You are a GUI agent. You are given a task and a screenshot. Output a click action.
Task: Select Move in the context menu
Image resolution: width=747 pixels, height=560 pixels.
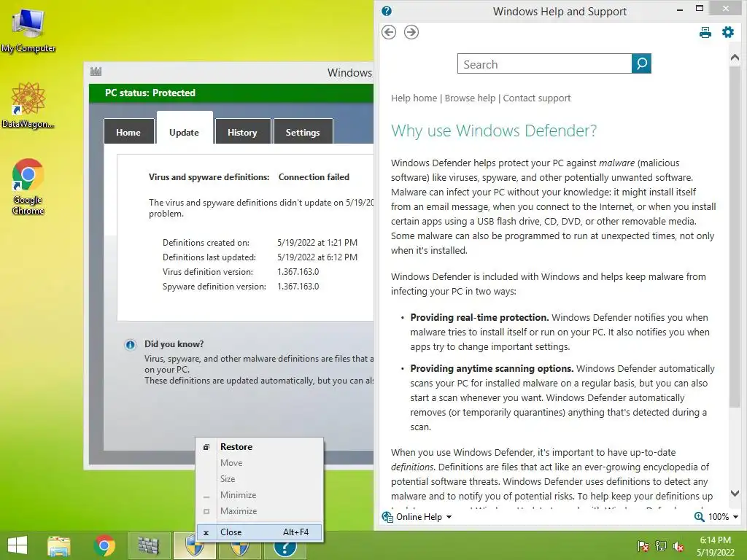260,463
